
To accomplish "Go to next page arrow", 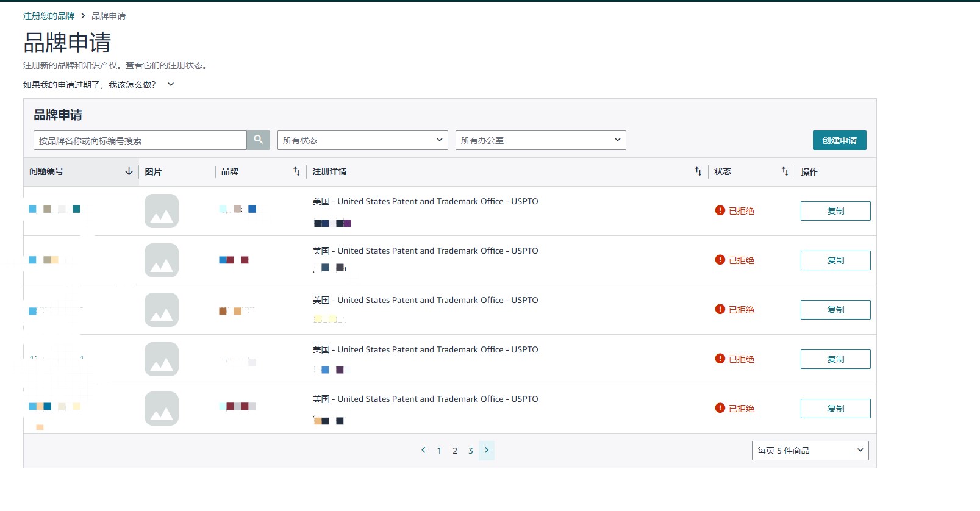I will [486, 450].
